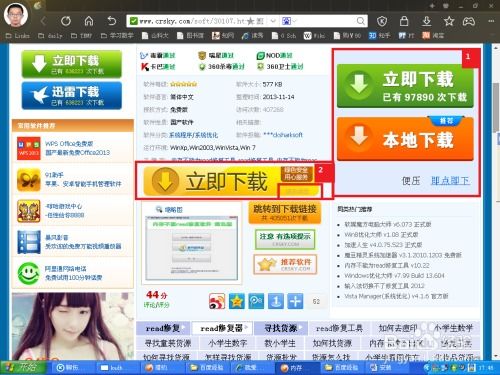Click the 教小学生 tag
The height and width of the screenshot is (375, 500).
point(280,343)
